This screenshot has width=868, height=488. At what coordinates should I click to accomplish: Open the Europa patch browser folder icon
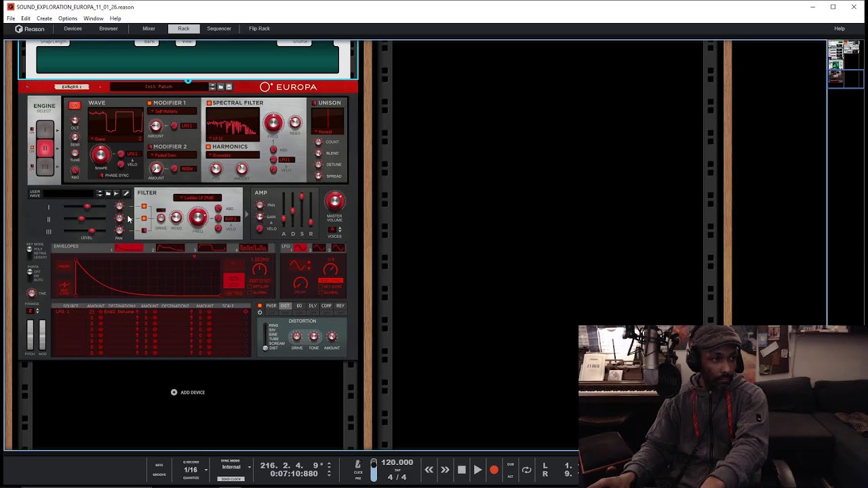pos(220,87)
